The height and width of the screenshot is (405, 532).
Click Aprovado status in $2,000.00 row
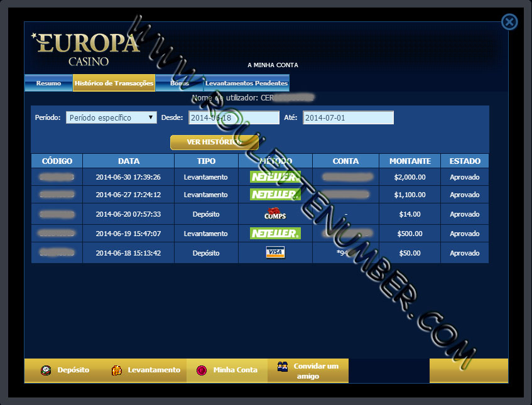point(465,177)
